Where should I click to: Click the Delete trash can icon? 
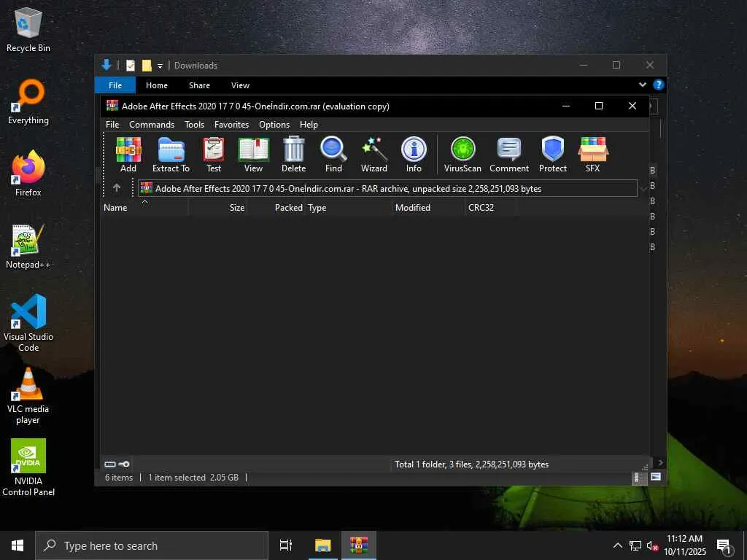293,155
